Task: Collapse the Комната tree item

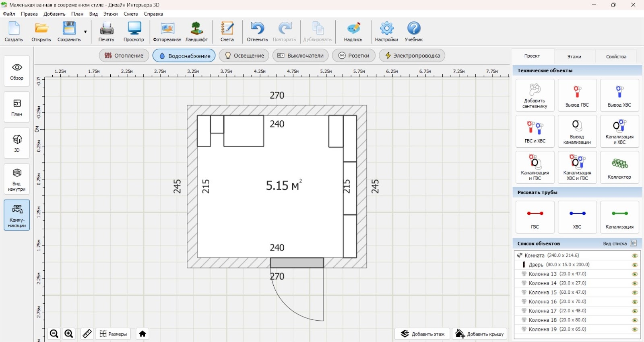Action: (x=520, y=255)
